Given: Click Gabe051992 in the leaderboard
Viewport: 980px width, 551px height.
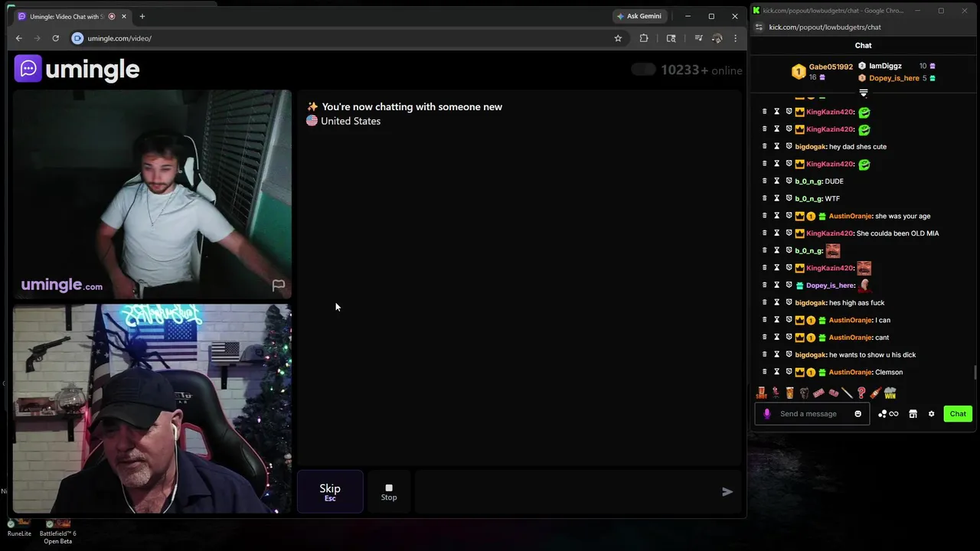Looking at the screenshot, I should pos(831,67).
